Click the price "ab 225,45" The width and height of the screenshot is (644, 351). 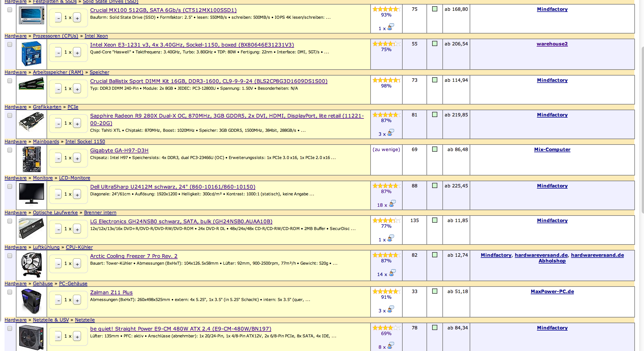click(x=456, y=186)
